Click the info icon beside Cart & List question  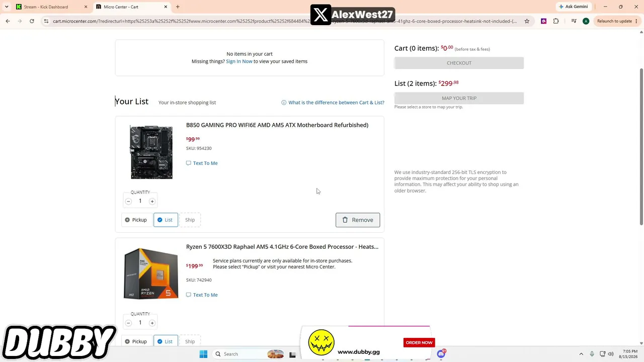click(x=284, y=103)
